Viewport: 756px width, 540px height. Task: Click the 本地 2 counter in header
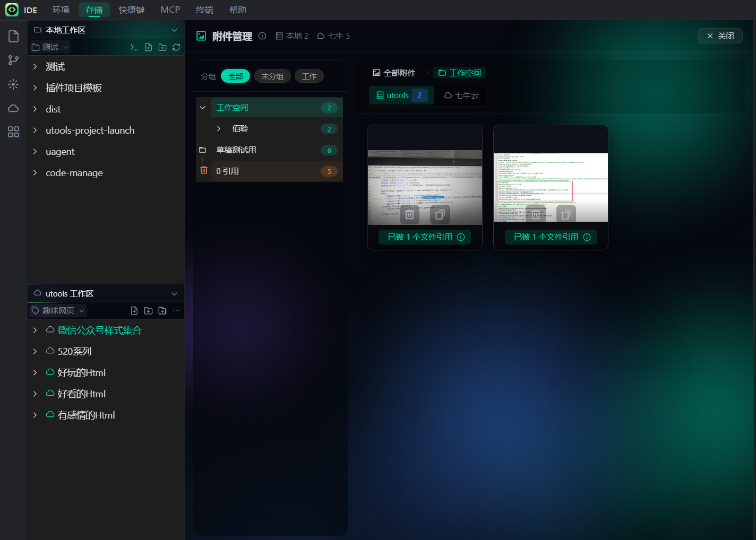[292, 36]
